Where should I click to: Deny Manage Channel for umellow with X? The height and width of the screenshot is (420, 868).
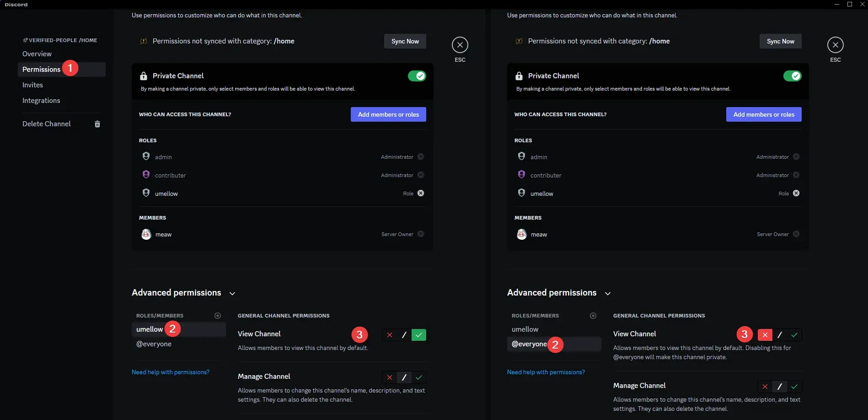390,377
